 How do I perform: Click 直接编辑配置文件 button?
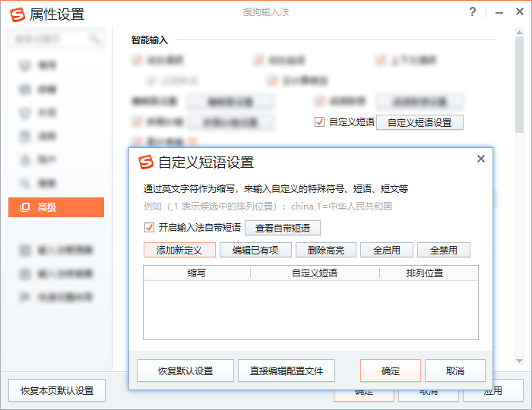click(287, 371)
